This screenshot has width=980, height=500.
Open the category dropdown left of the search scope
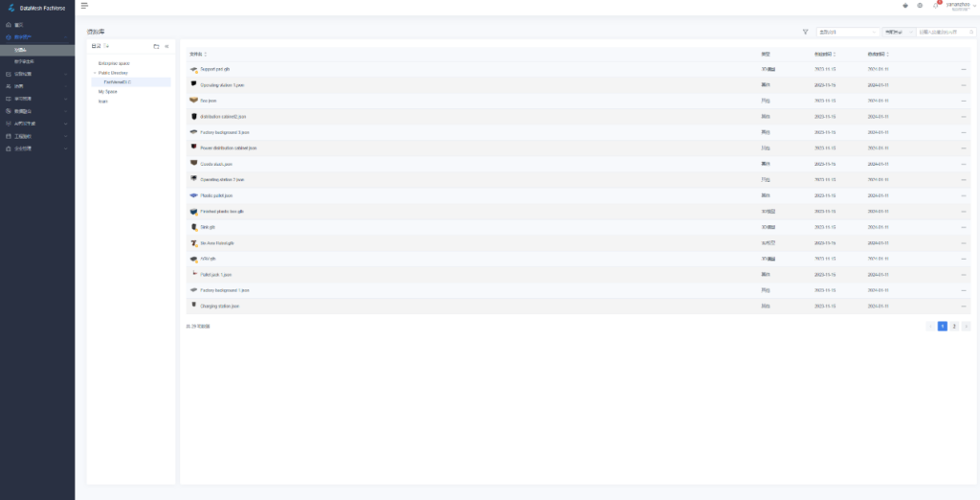pyautogui.click(x=848, y=32)
